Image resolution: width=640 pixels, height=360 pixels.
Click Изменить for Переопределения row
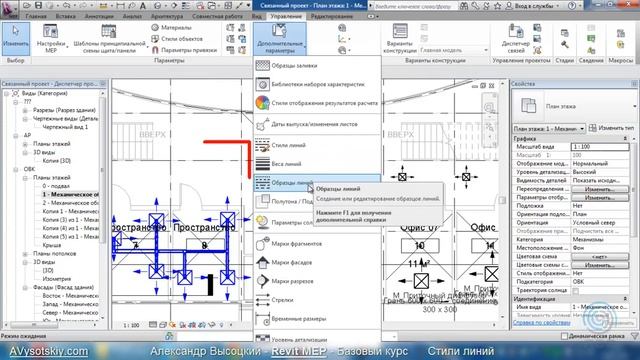pyautogui.click(x=600, y=189)
